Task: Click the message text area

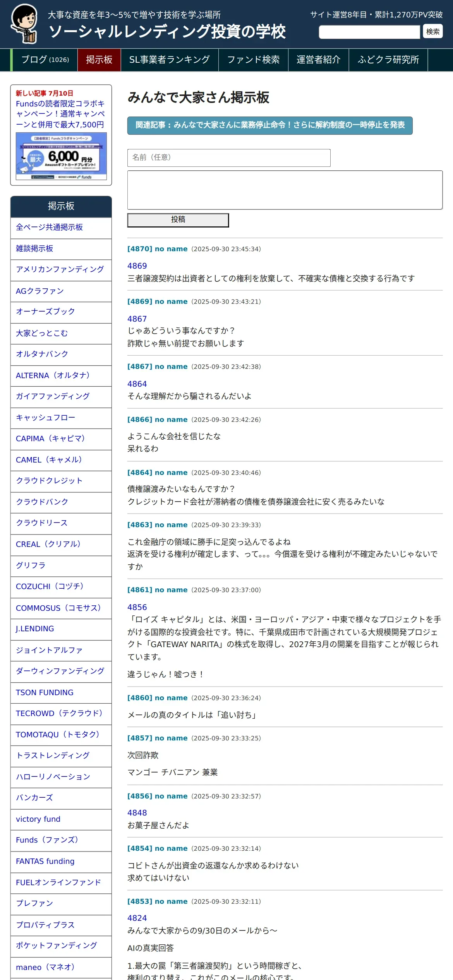Action: [x=285, y=190]
